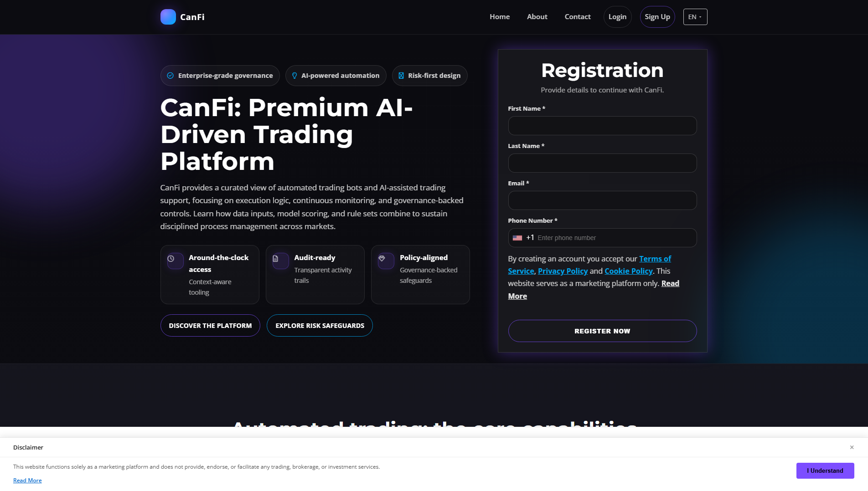Focus the First Name input field
Viewport: 868px width, 491px height.
pyautogui.click(x=602, y=126)
